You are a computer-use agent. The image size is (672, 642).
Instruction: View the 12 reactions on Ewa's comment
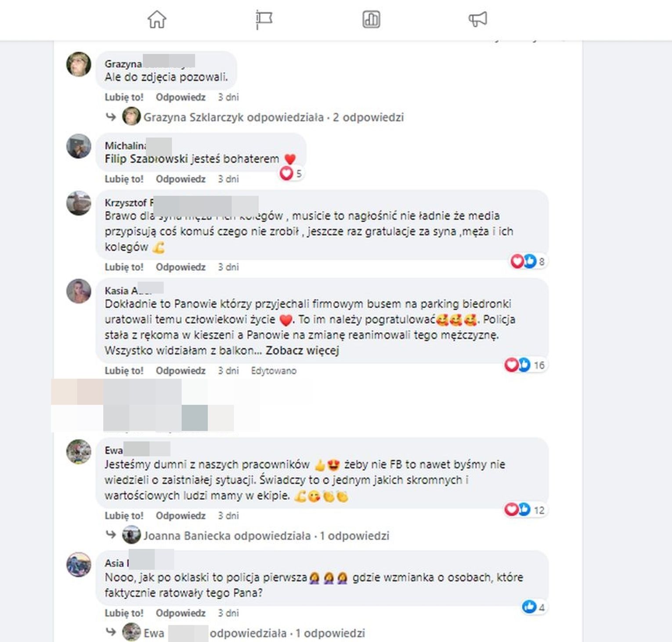tap(525, 509)
